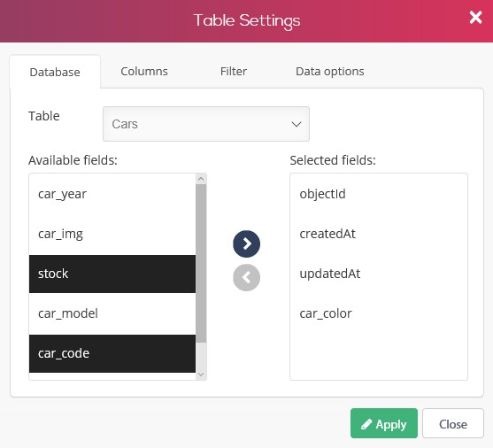Click the chevron on the Table combo box

[297, 124]
